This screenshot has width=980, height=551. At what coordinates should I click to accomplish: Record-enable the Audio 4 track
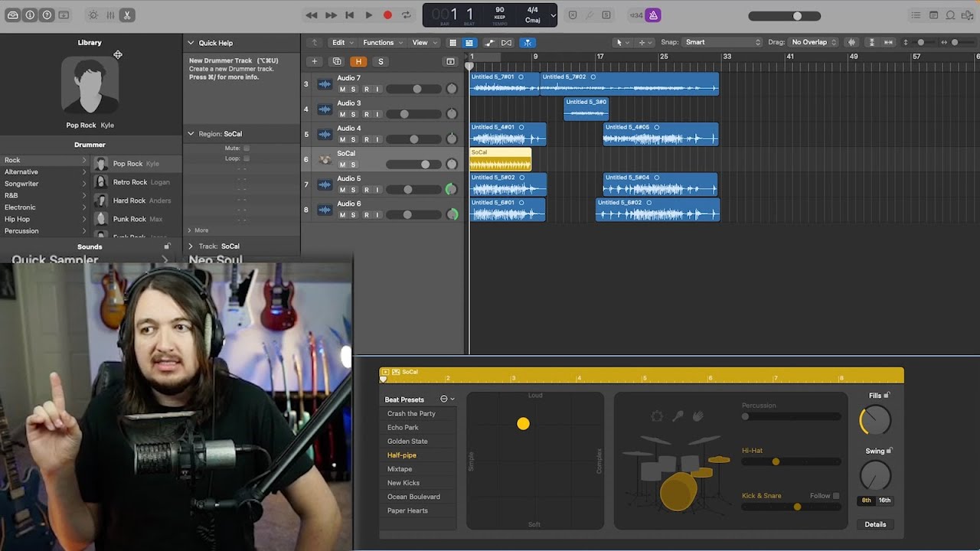click(x=366, y=140)
